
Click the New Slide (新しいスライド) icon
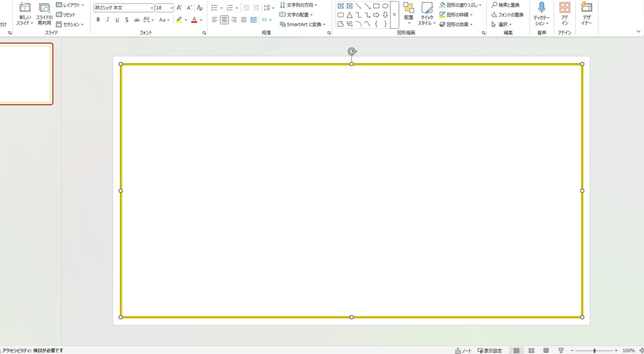(25, 8)
